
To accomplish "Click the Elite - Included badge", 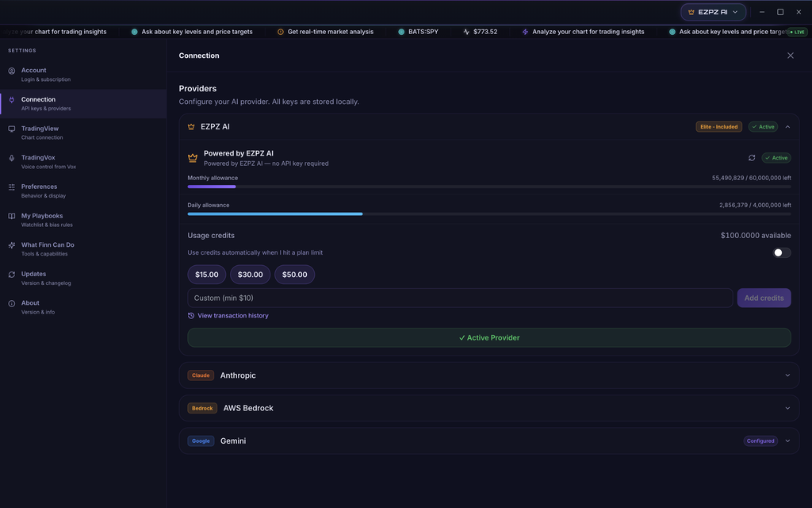I will tap(718, 126).
